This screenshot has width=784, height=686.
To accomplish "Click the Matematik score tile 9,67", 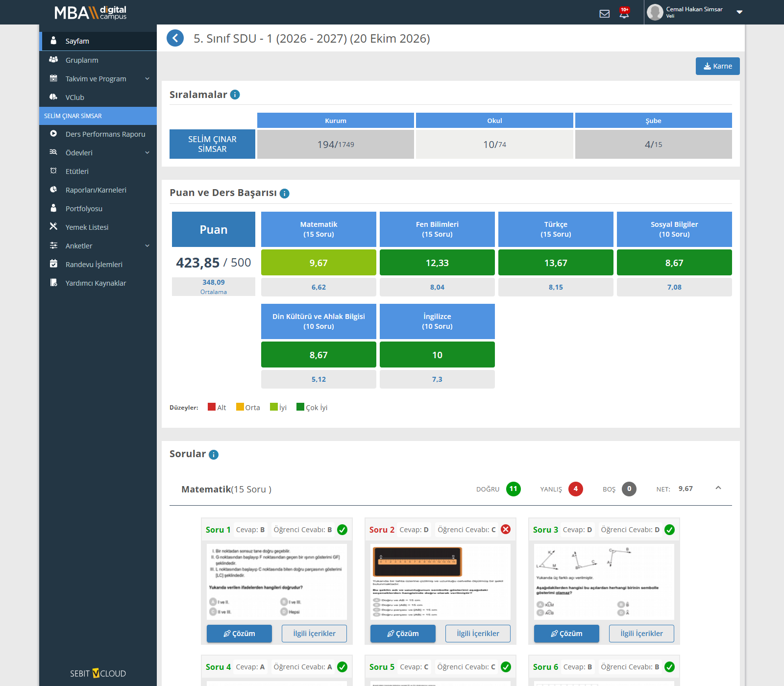I will click(x=318, y=263).
